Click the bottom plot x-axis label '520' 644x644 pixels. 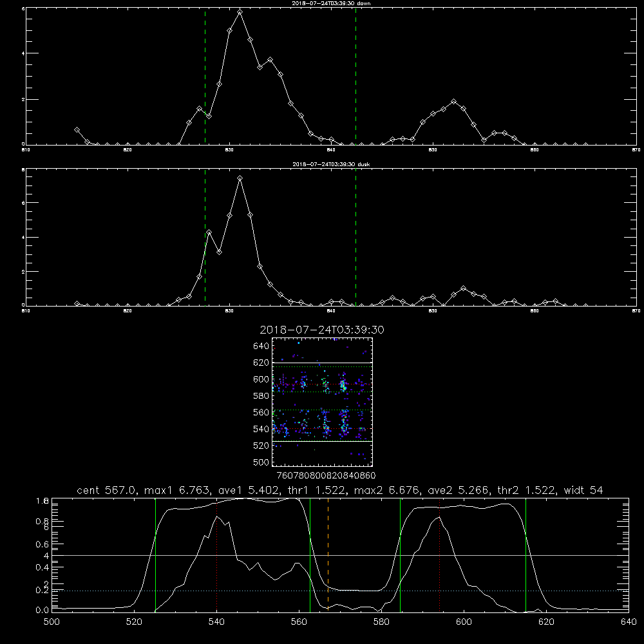coord(134,621)
